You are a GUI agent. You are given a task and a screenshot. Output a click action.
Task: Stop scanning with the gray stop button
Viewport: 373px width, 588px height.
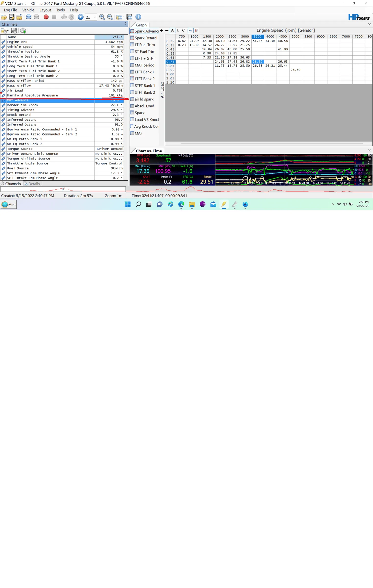[x=54, y=17]
